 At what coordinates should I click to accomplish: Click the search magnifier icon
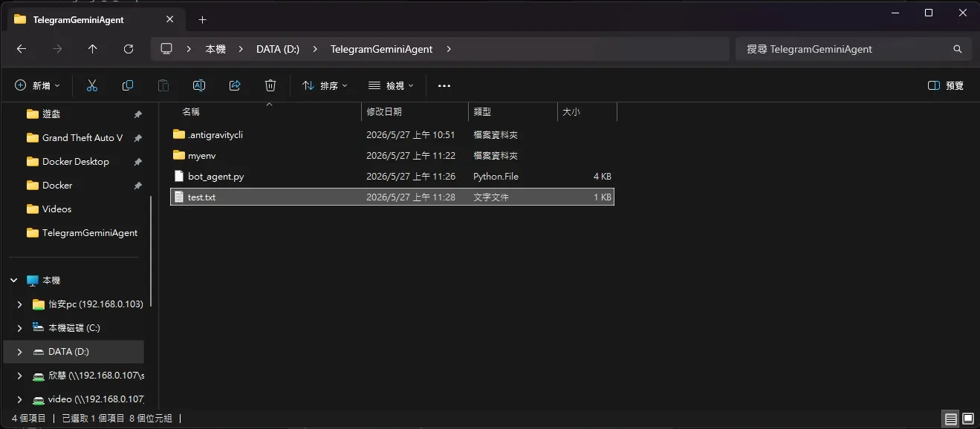[958, 49]
